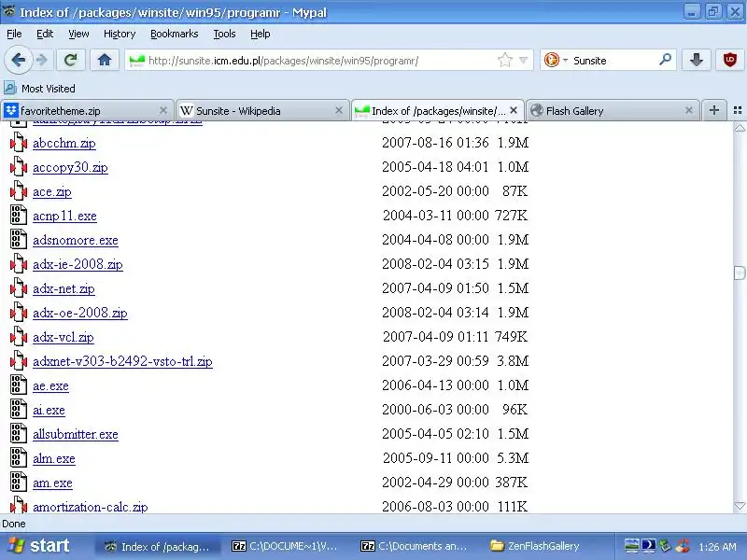Open the adsnomore.exe link
Screen dimensions: 747x560
[x=76, y=240]
